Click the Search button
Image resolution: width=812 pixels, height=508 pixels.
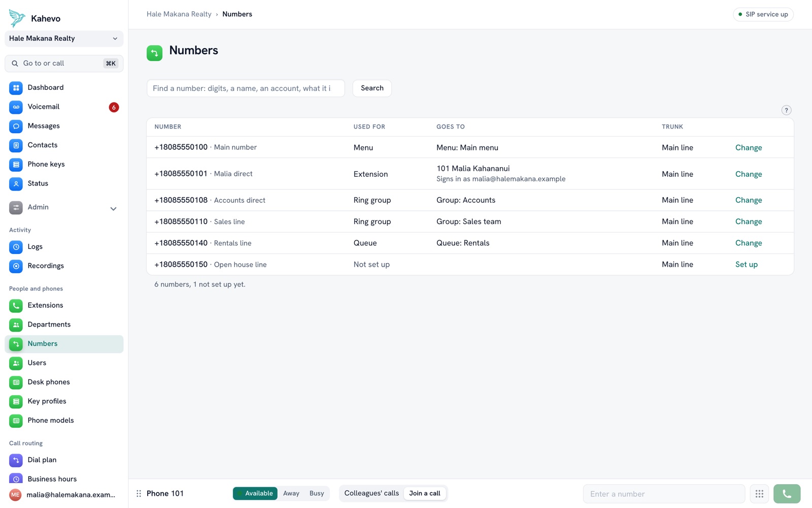372,88
